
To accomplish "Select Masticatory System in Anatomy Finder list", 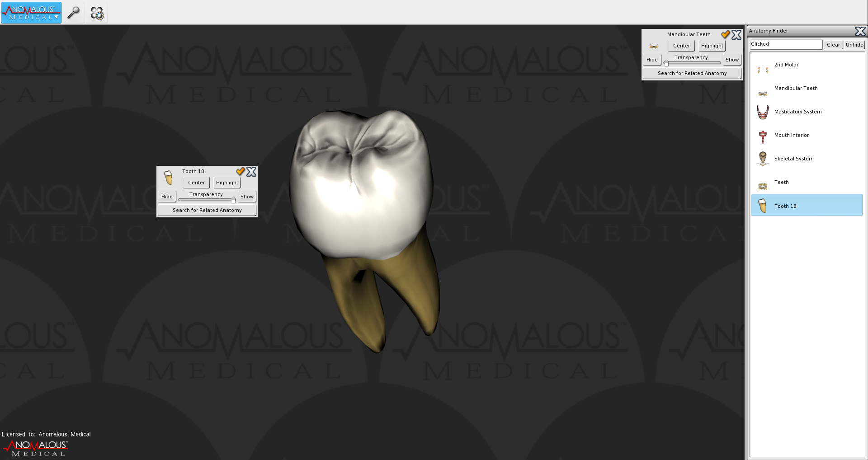I will click(x=797, y=112).
